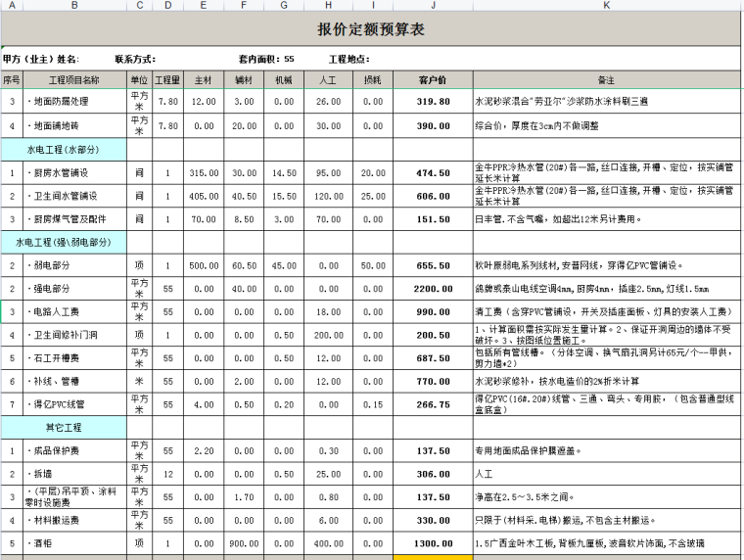This screenshot has width=744, height=560.
Task: Select the 成品保护费 item cell
Action: (75, 451)
